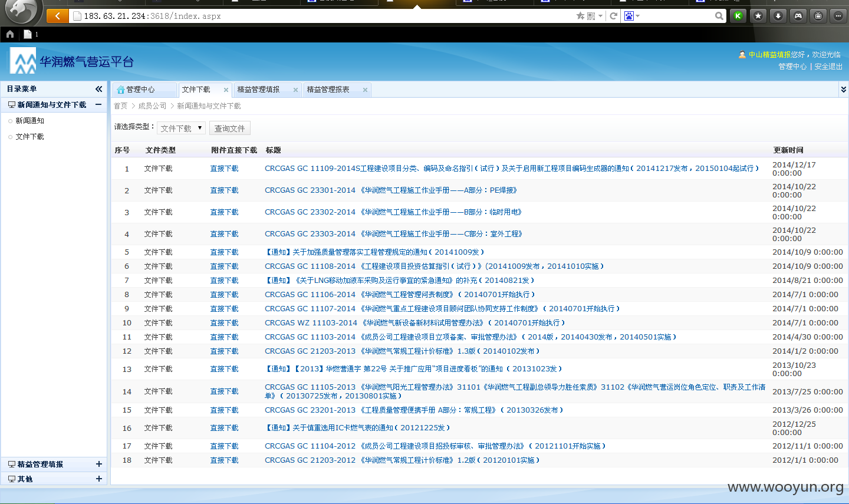Screen dimensions: 849x504
Task: Click the 华润燃气营运平台 logo
Action: tap(72, 61)
